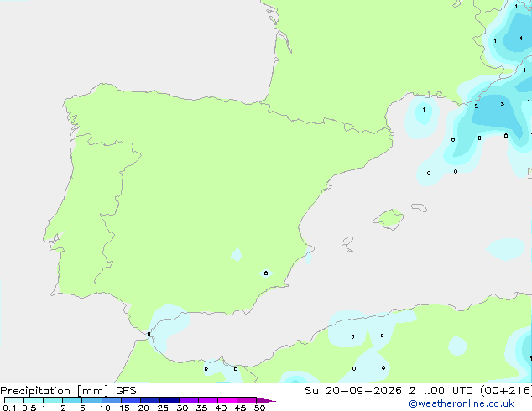The height and width of the screenshot is (411, 532).
Task: Open the weatheronline.co.uk copyright link
Action: pyautogui.click(x=462, y=403)
